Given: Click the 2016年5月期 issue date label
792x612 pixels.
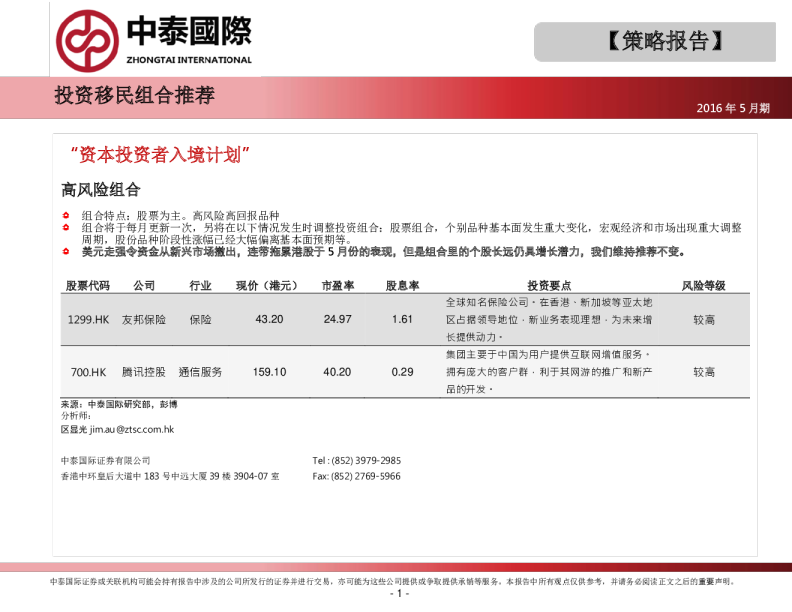Looking at the screenshot, I should pyautogui.click(x=733, y=108).
